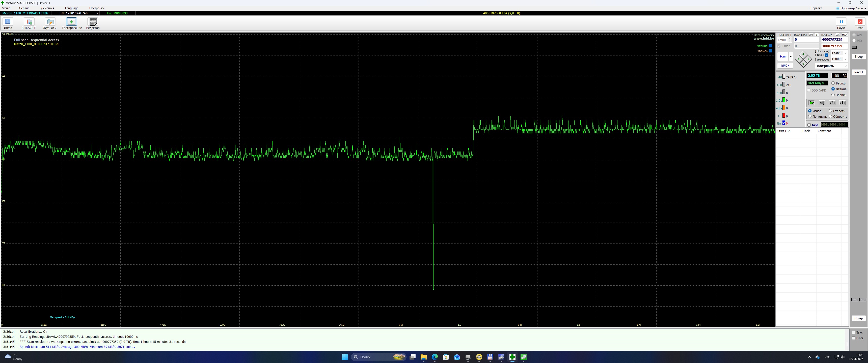Enable the Звук sound checkbox
Screen dimensions: 868x363
854,332
